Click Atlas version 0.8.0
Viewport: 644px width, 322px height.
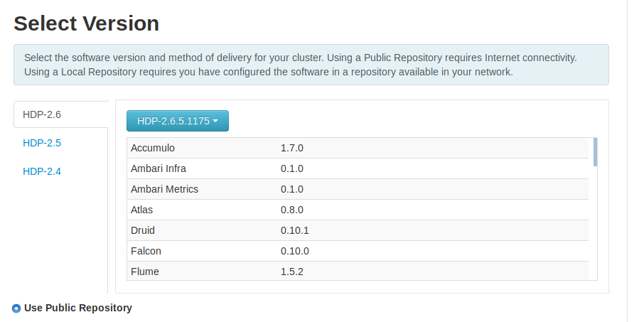pos(292,210)
